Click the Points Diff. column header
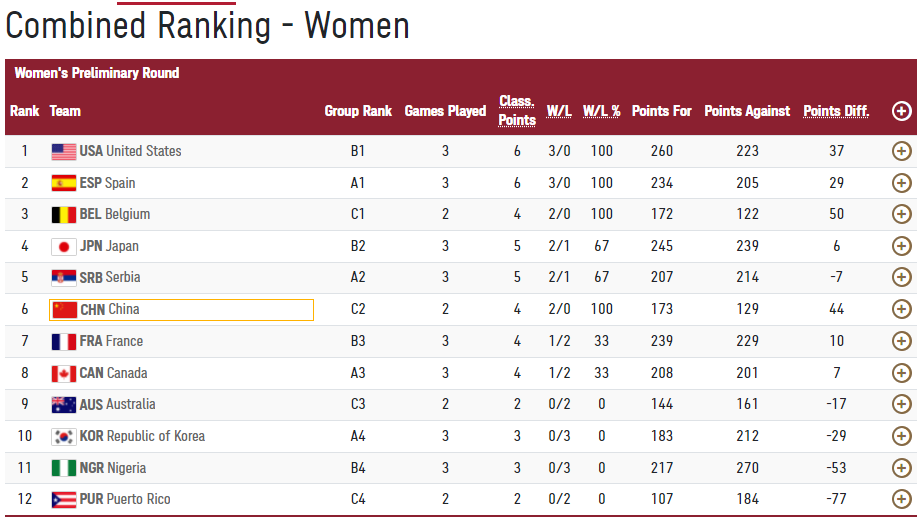Image resolution: width=922 pixels, height=520 pixels. click(x=836, y=111)
